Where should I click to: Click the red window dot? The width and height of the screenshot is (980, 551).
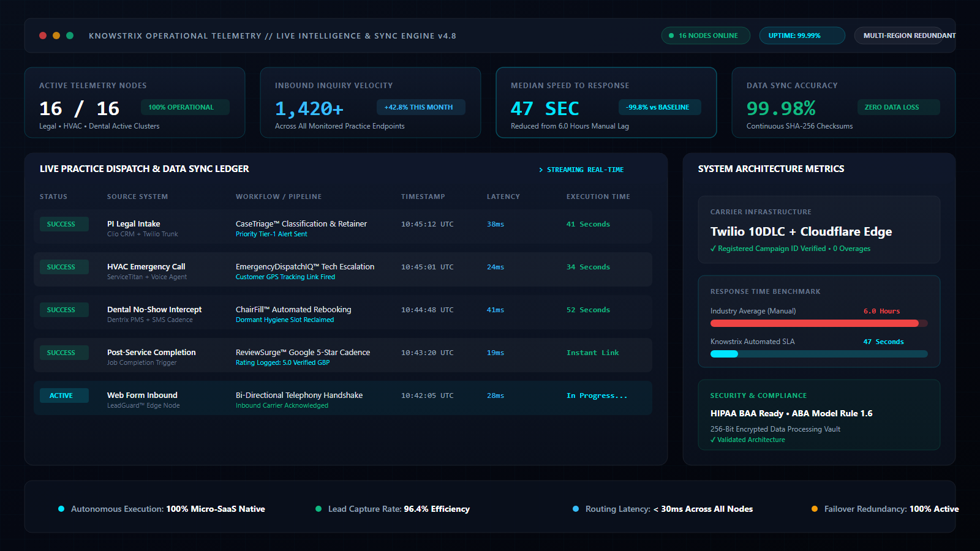click(x=43, y=36)
